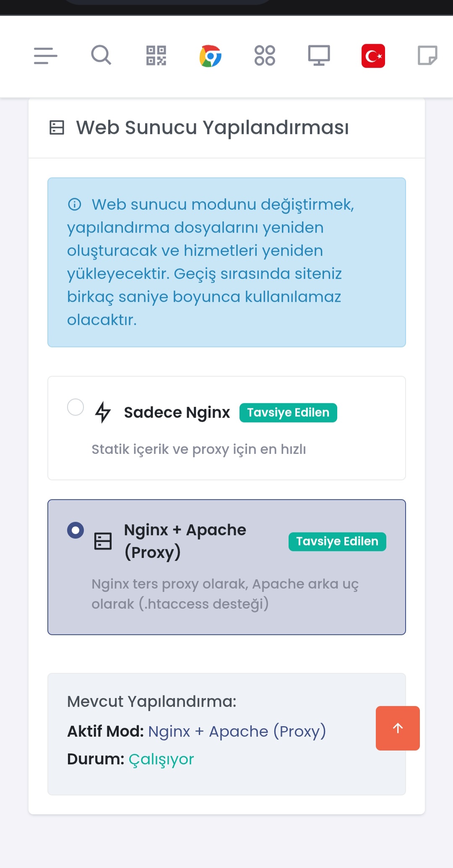This screenshot has width=453, height=868.
Task: Click the info circle icon in blue alert
Action: [75, 204]
